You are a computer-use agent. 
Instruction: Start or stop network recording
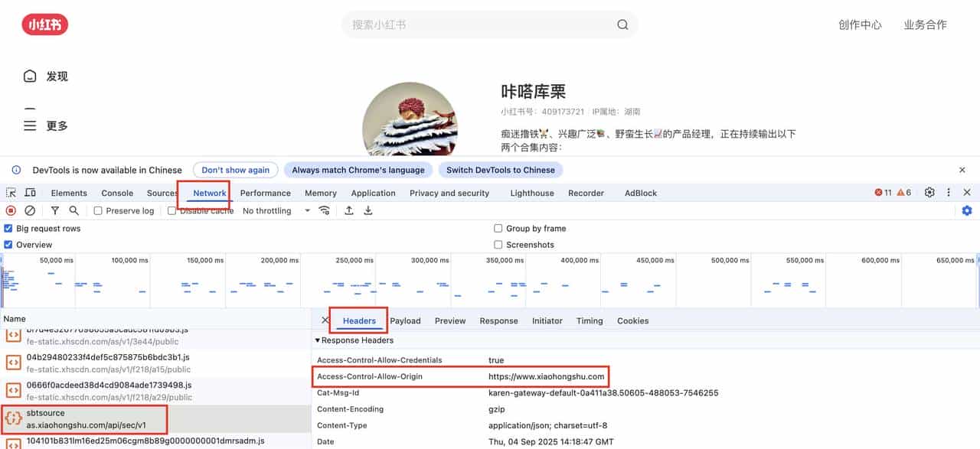pos(9,210)
